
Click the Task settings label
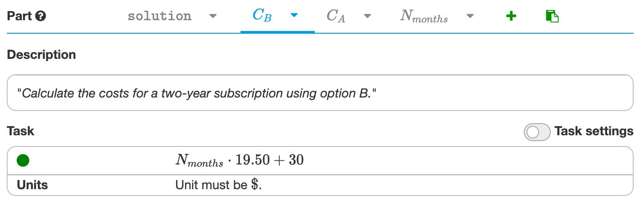(x=594, y=131)
